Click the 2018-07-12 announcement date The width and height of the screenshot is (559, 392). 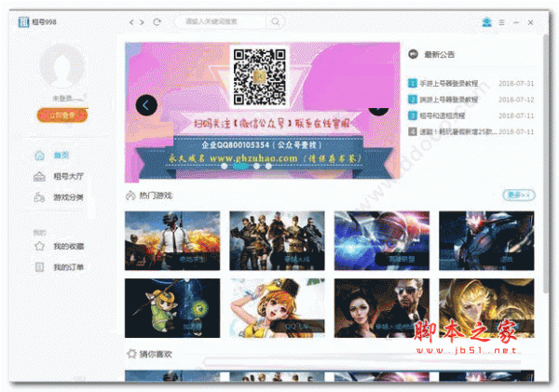[x=516, y=100]
